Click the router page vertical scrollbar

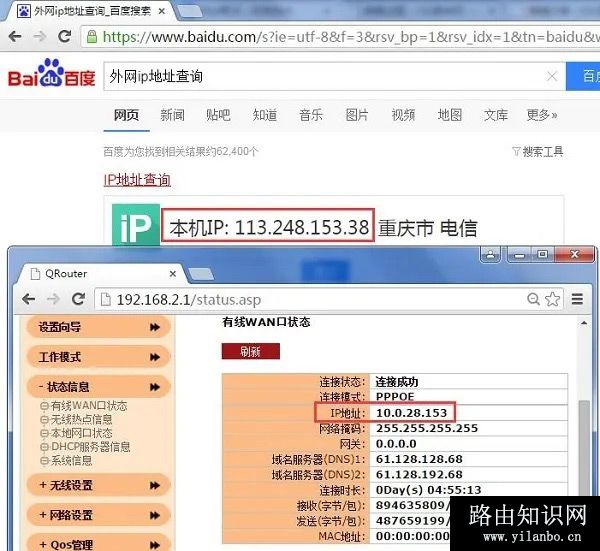click(x=584, y=448)
